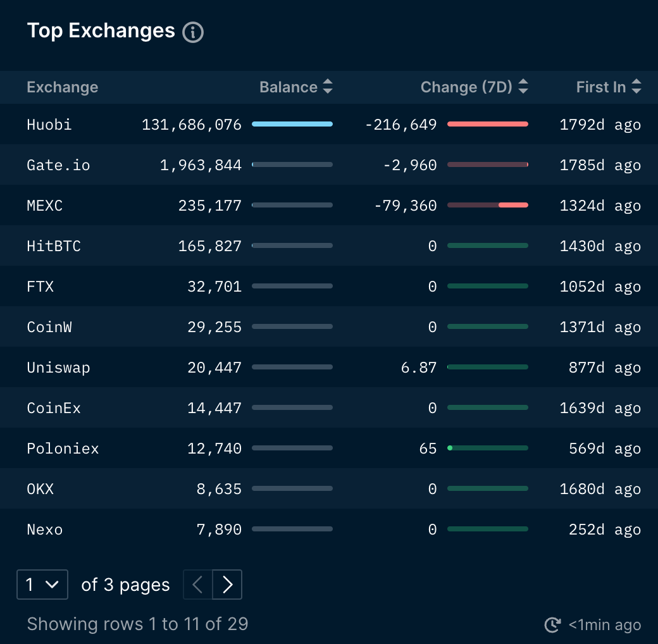Click the balance value 235,177
Image resolution: width=658 pixels, height=644 pixels.
tap(210, 206)
